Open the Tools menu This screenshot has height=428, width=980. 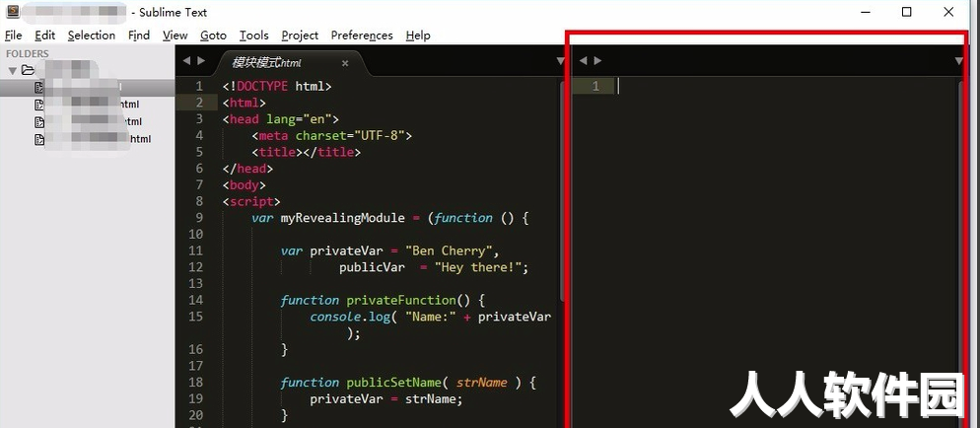click(x=253, y=36)
